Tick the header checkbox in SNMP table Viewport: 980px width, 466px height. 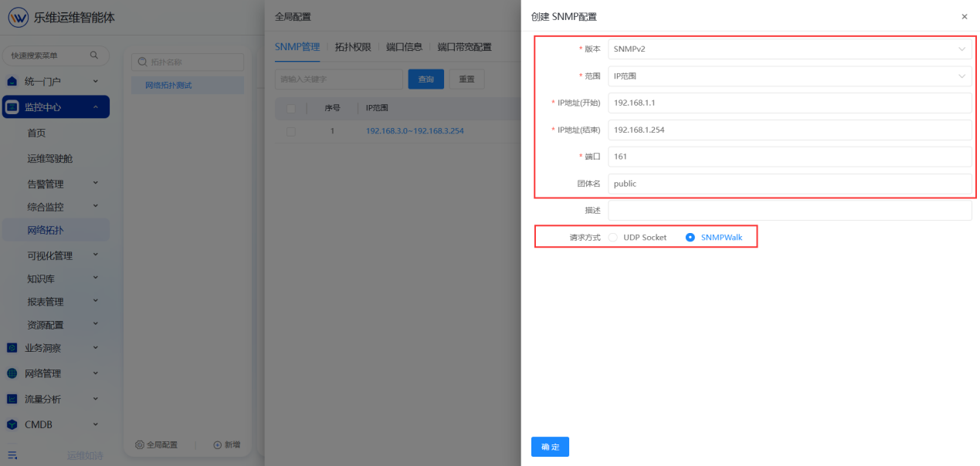tap(291, 109)
